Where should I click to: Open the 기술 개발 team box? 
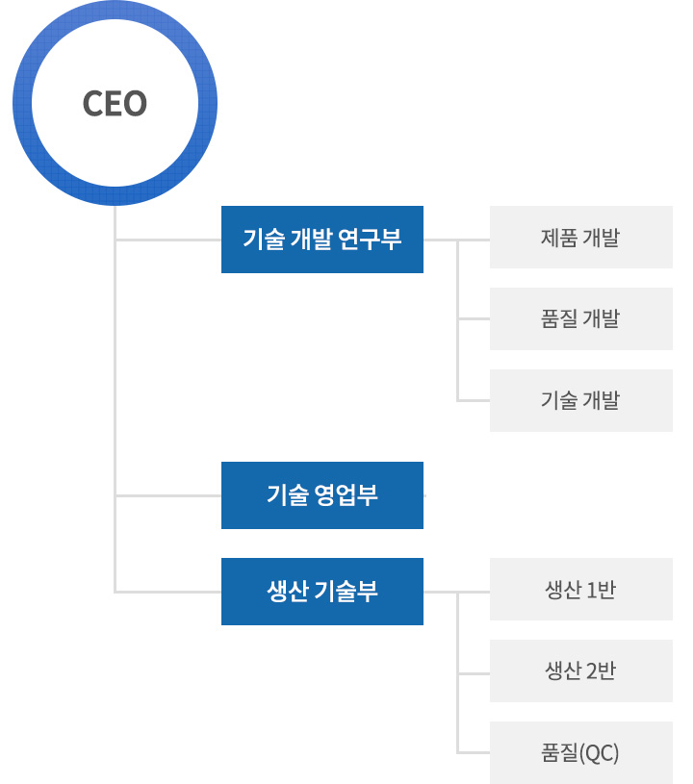click(581, 400)
